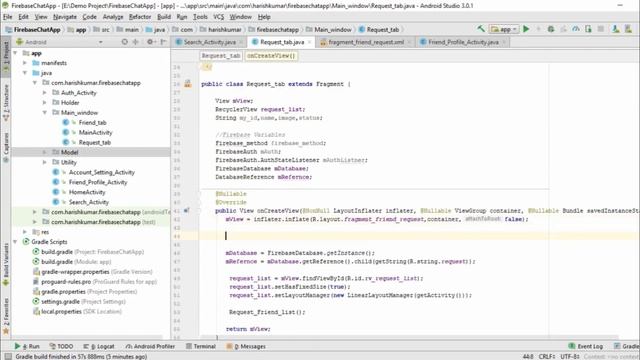Open the TODO tool window
Screen dimensions: 640x360
coord(61,346)
